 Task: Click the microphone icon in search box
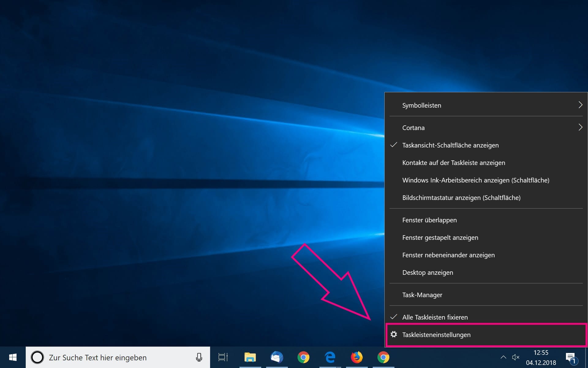[x=199, y=357]
